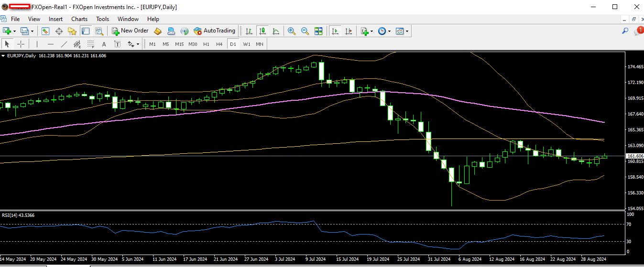The height and width of the screenshot is (267, 644).
Task: Click the signals broadcast icon
Action: [185, 31]
